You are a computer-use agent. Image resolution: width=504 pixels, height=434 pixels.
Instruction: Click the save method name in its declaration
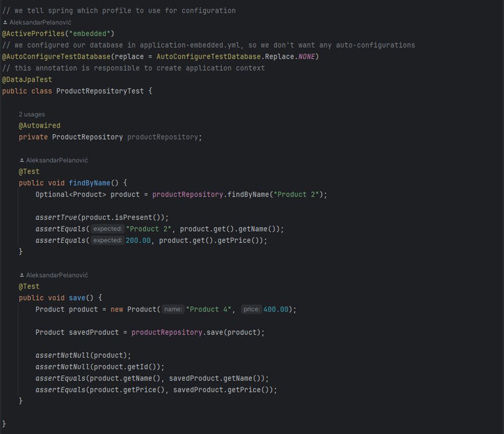(77, 298)
